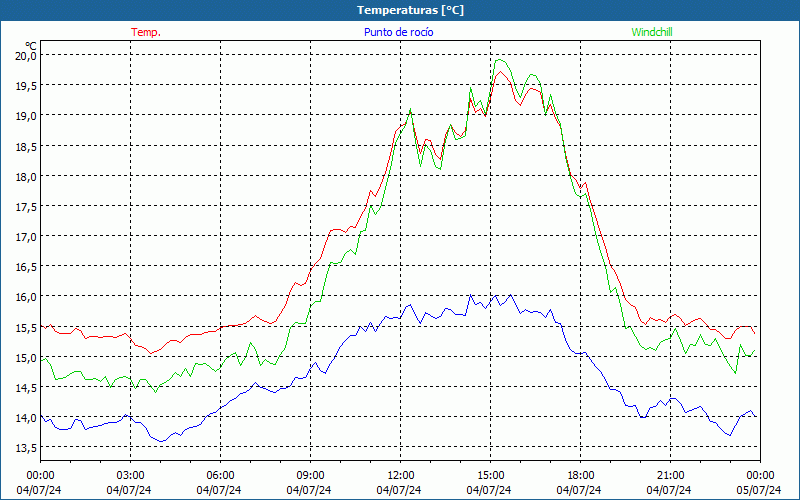Click the '14,5' y-axis value
The width and height of the screenshot is (800, 500).
pyautogui.click(x=26, y=388)
